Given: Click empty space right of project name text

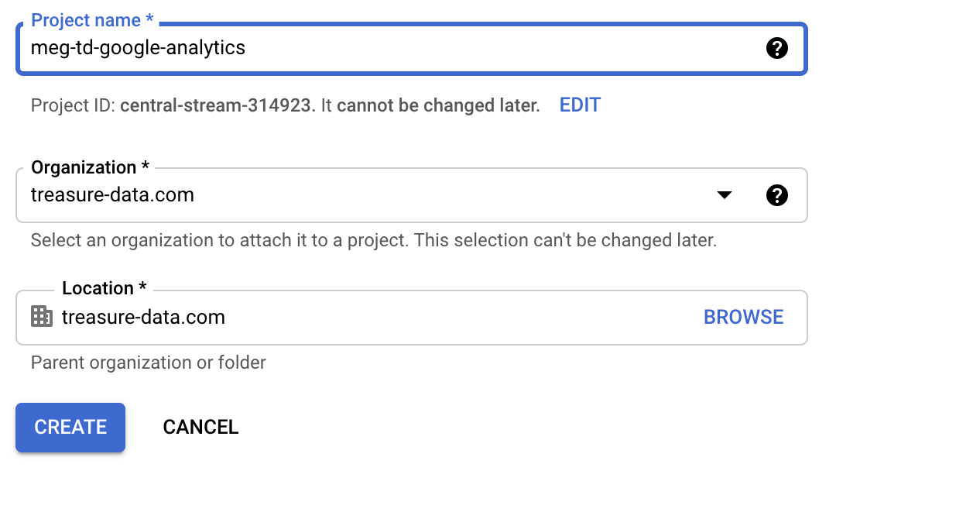Looking at the screenshot, I should click(503, 49).
